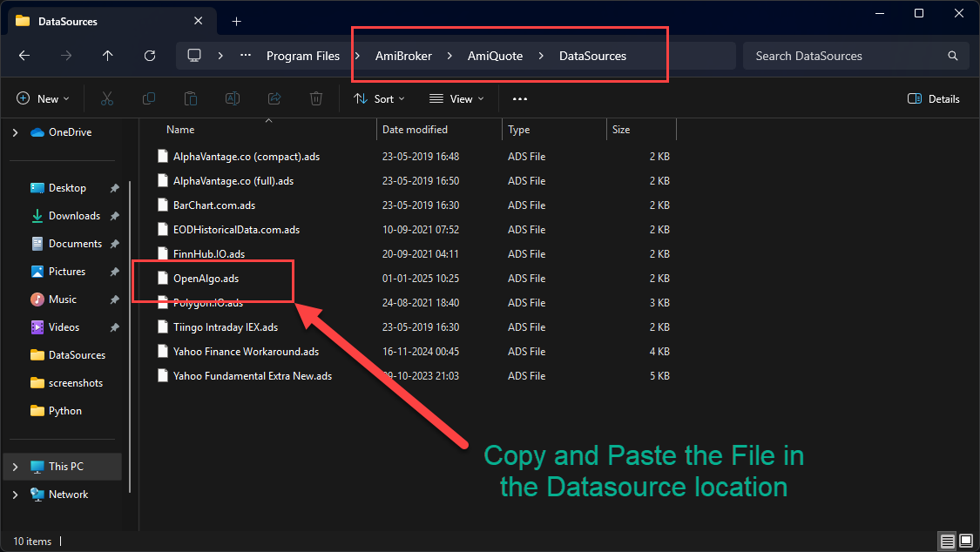This screenshot has width=980, height=552.
Task: Select the file BarChart.com.ads
Action: point(213,205)
